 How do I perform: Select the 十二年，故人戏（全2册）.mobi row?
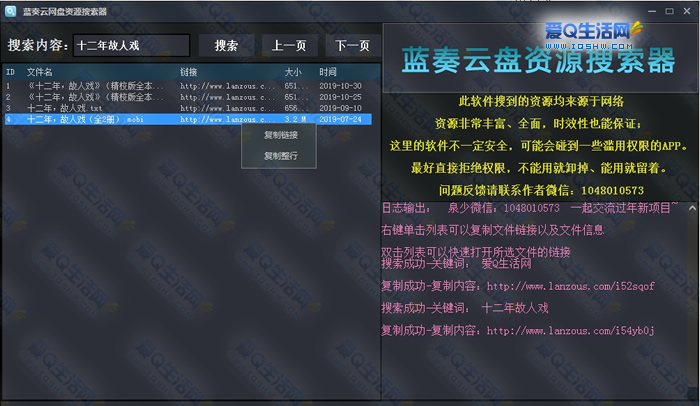pyautogui.click(x=188, y=119)
